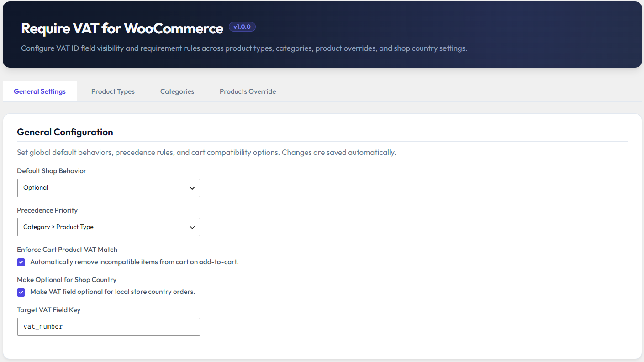
Task: Click the Default Shop Behavior label
Action: tap(52, 171)
